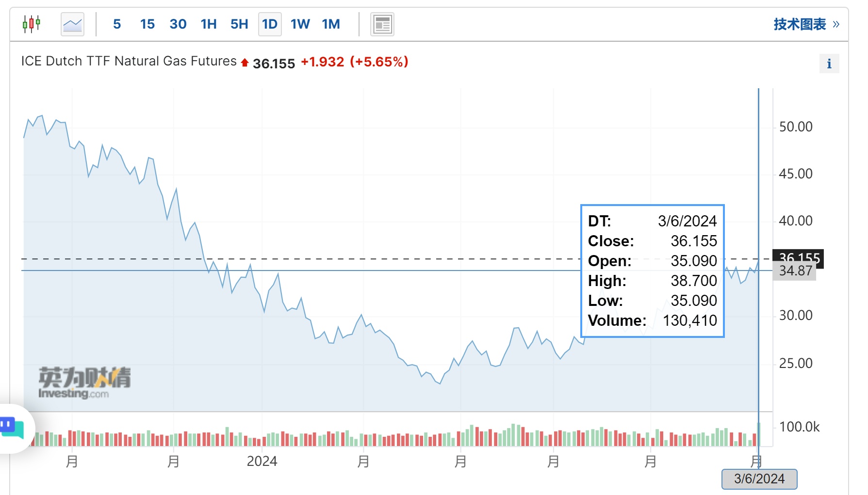Screen dimensions: 868x495
Task: Select the area chart type icon
Action: 72,24
